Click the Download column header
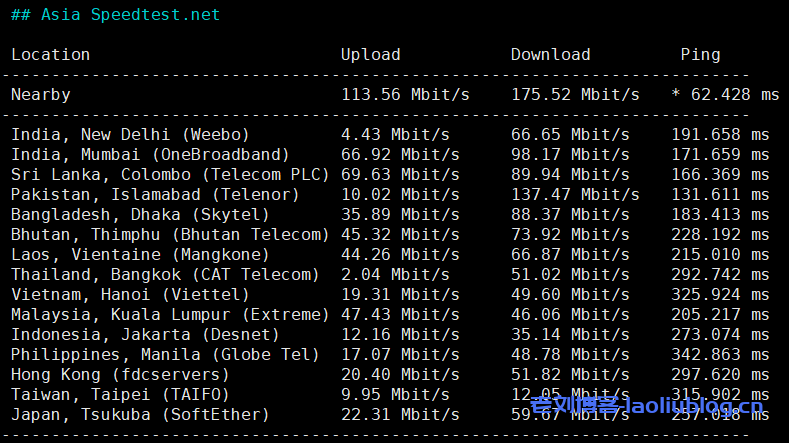This screenshot has height=443, width=789. point(550,55)
